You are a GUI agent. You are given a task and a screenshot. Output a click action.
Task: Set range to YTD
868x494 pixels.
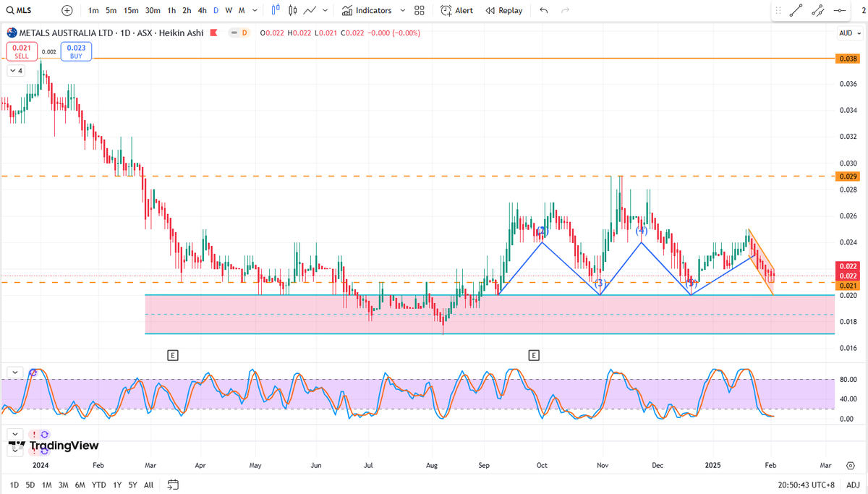pyautogui.click(x=100, y=485)
